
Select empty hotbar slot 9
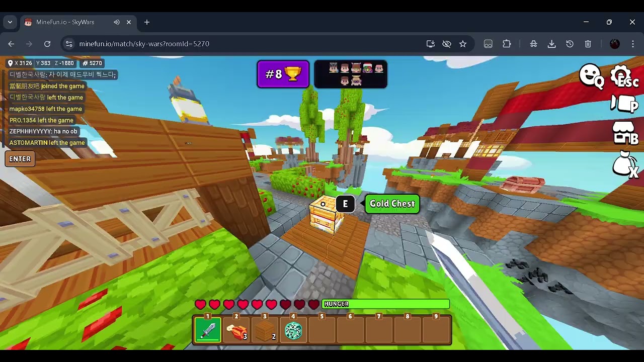click(436, 330)
